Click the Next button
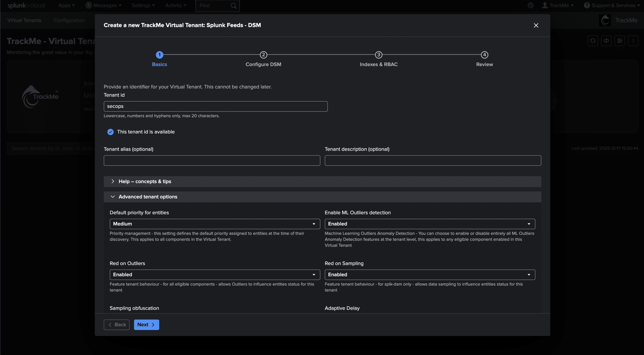Viewport: 644px width, 355px height. point(146,325)
